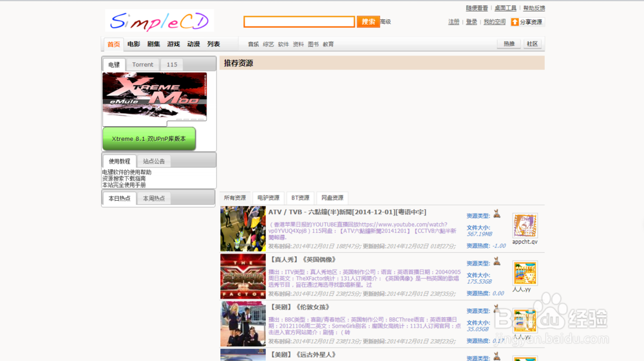
Task: Open 帮助反馈 link
Action: (x=533, y=8)
